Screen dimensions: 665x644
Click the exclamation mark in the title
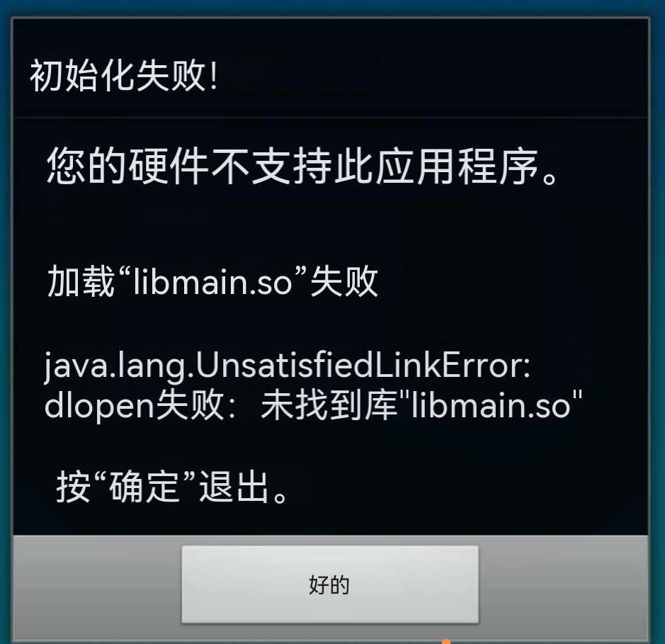(x=213, y=77)
